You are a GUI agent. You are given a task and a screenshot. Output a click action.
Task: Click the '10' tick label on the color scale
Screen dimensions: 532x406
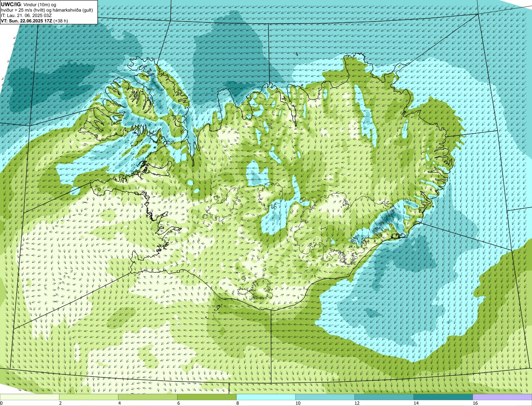point(298,403)
